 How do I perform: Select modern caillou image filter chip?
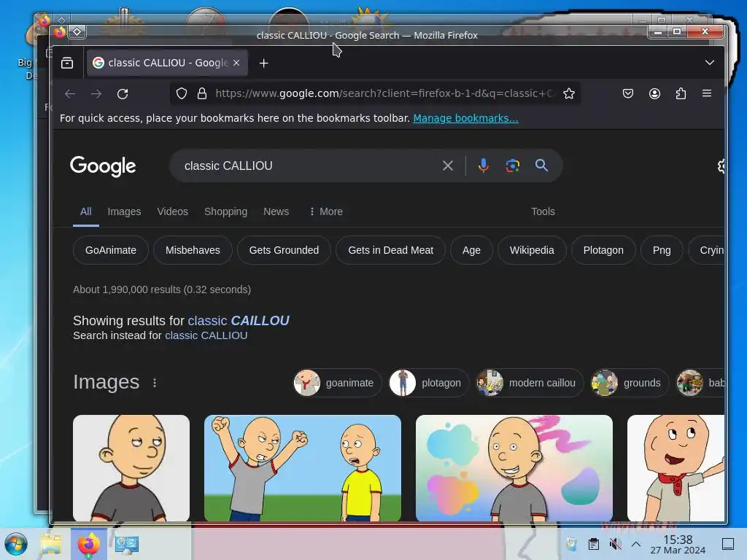point(530,383)
